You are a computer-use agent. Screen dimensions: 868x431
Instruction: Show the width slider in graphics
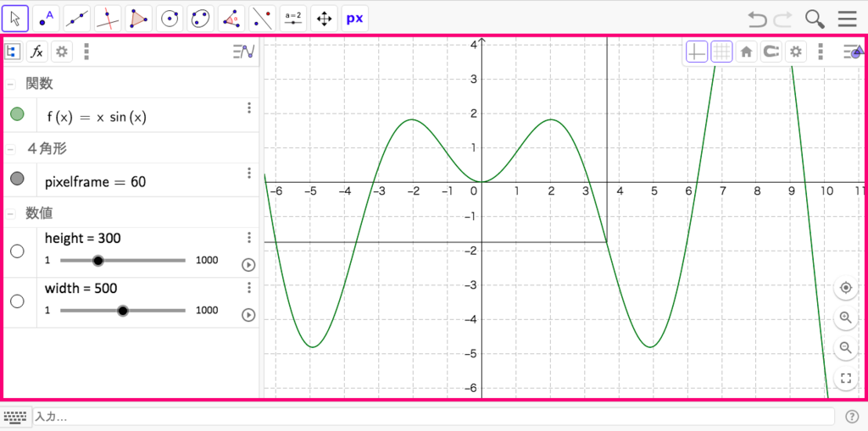18,301
